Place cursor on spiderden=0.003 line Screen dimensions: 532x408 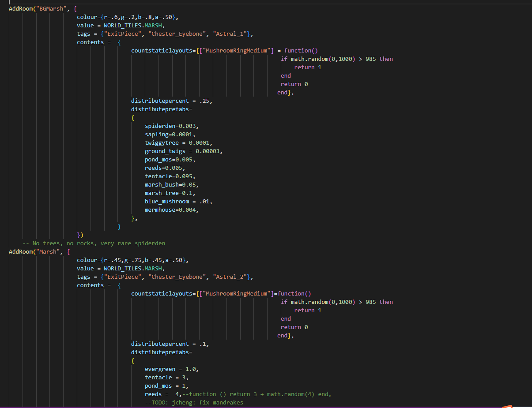point(169,126)
